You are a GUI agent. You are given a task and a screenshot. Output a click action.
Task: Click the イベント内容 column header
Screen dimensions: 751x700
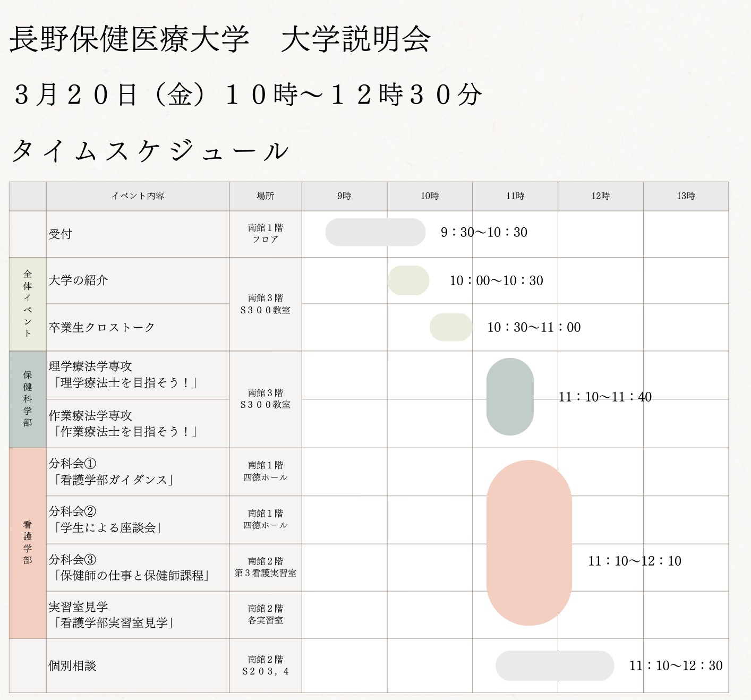(x=138, y=196)
